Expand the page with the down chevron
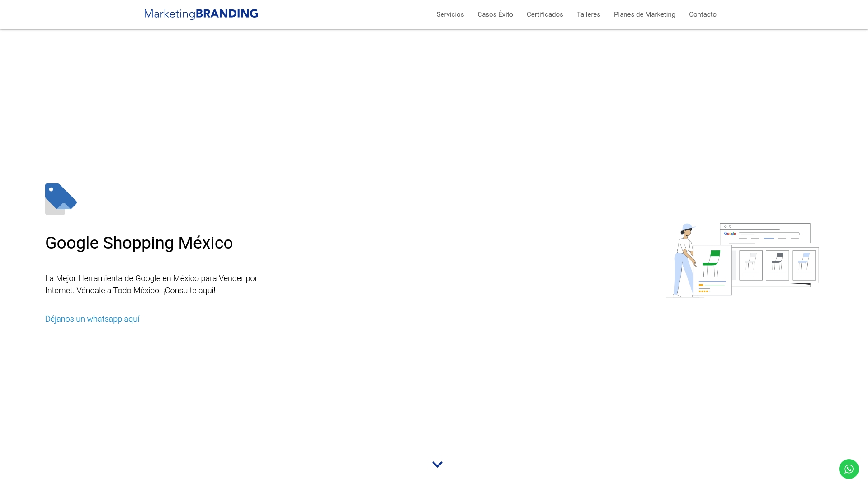 [x=437, y=464]
